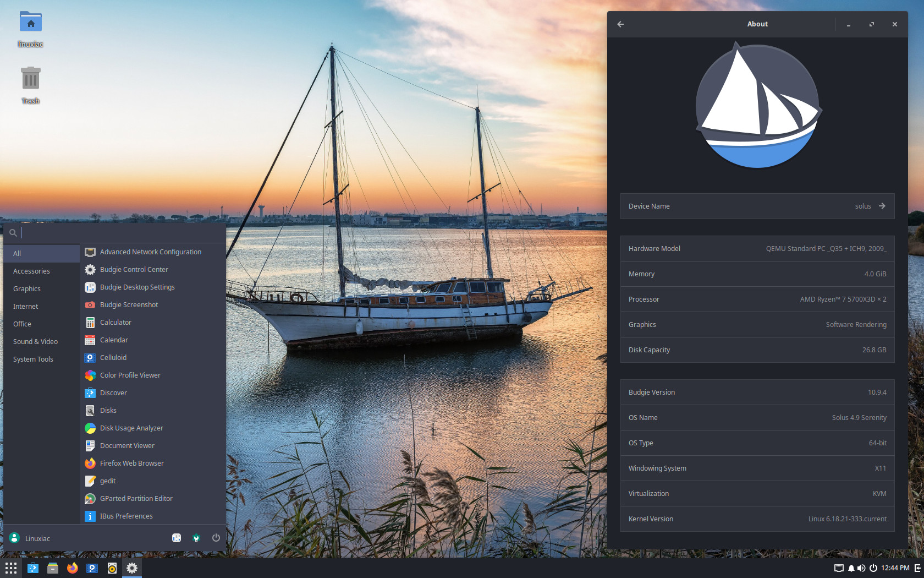Open the volume control in the tray

861,568
